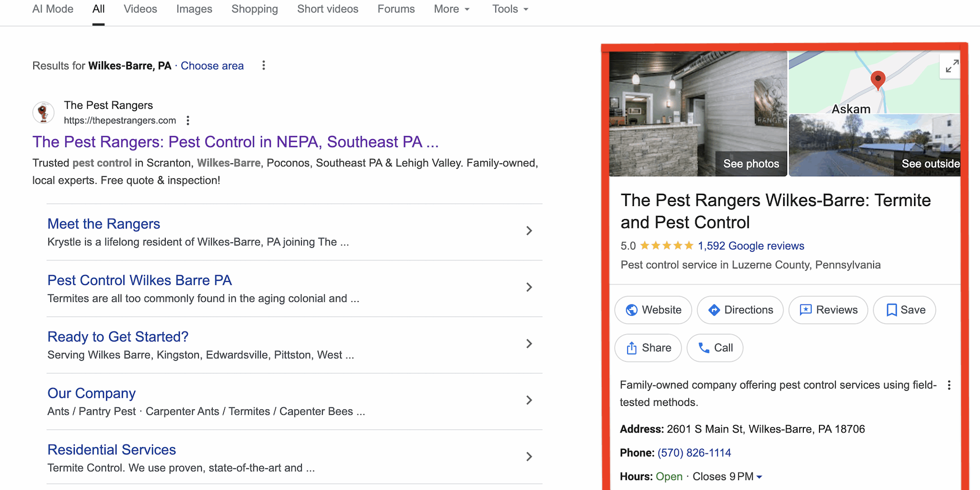Open the Tools dropdown

tap(510, 9)
